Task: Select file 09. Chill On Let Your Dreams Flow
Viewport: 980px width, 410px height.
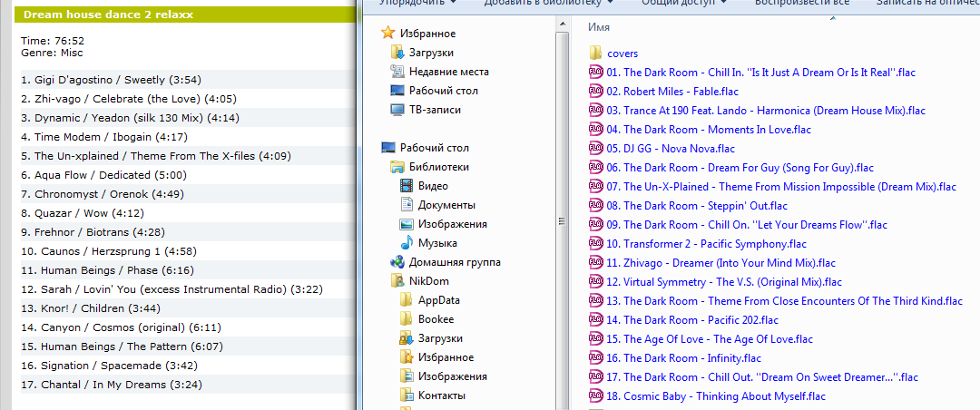Action: point(747,224)
